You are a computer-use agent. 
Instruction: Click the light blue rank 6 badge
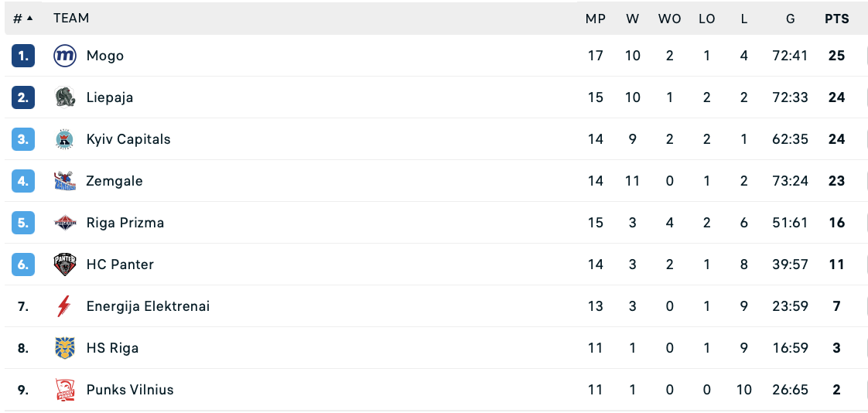point(24,265)
